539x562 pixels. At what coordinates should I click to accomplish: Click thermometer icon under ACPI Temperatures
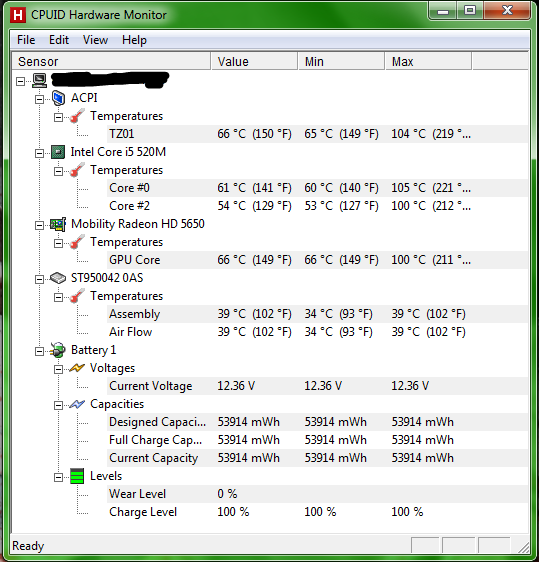(77, 116)
